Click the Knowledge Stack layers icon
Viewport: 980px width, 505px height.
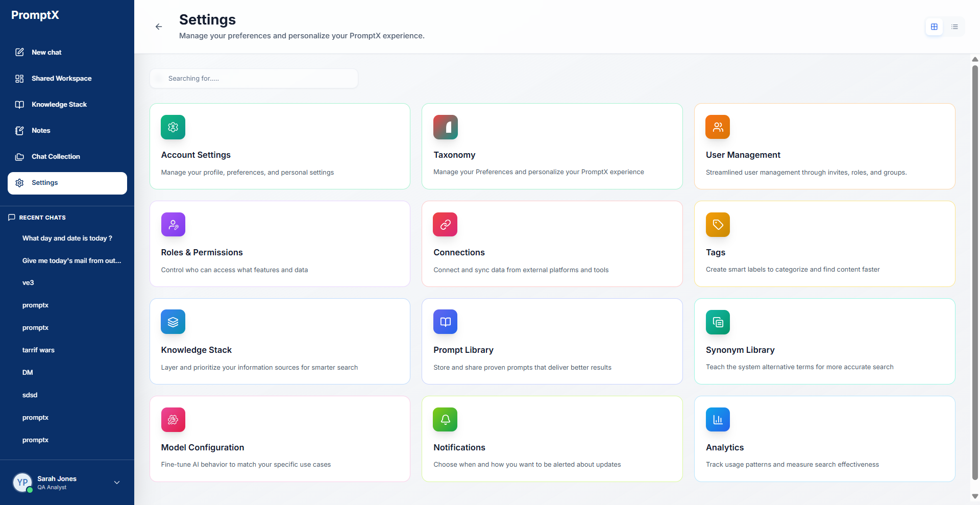coord(173,322)
